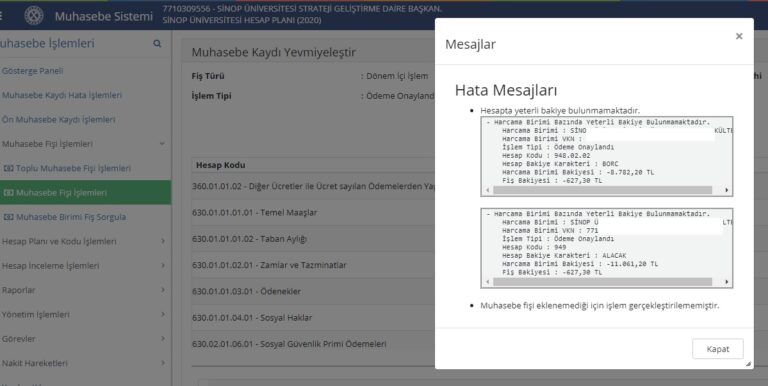Click the left scroll arrow of second error box
This screenshot has width=768, height=386.
coord(487,282)
